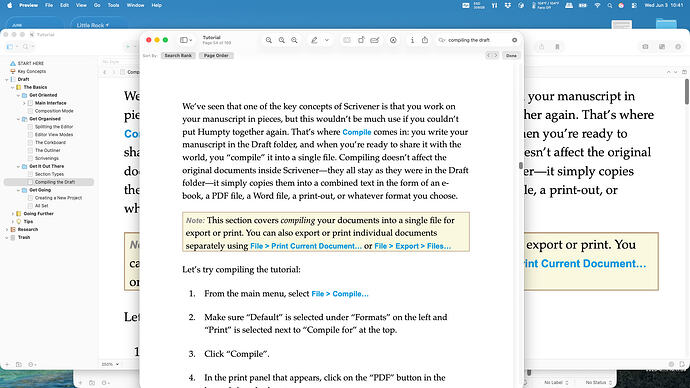Open the File menu

click(x=49, y=5)
